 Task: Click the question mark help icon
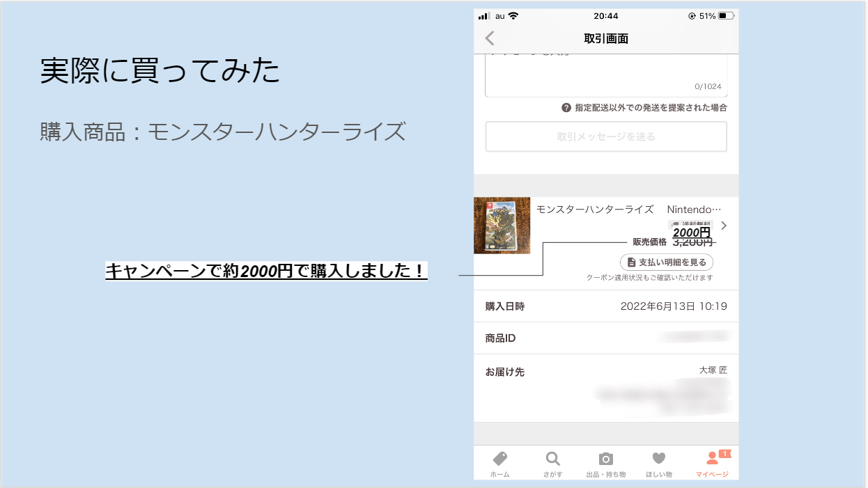[567, 108]
